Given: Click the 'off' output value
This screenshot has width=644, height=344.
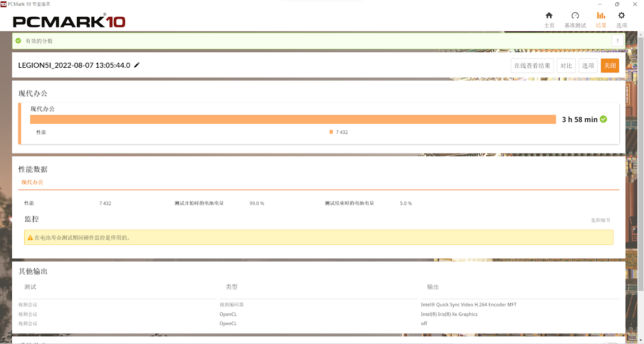Looking at the screenshot, I should pyautogui.click(x=424, y=323).
